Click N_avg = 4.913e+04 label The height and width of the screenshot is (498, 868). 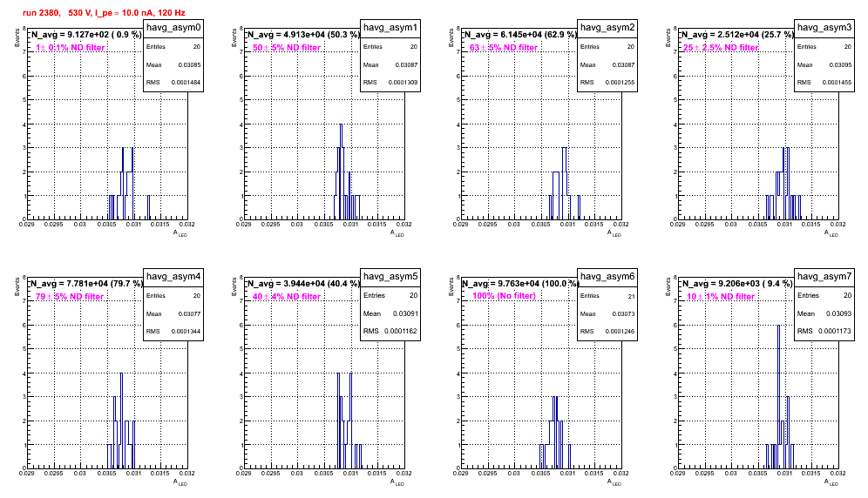pyautogui.click(x=303, y=34)
